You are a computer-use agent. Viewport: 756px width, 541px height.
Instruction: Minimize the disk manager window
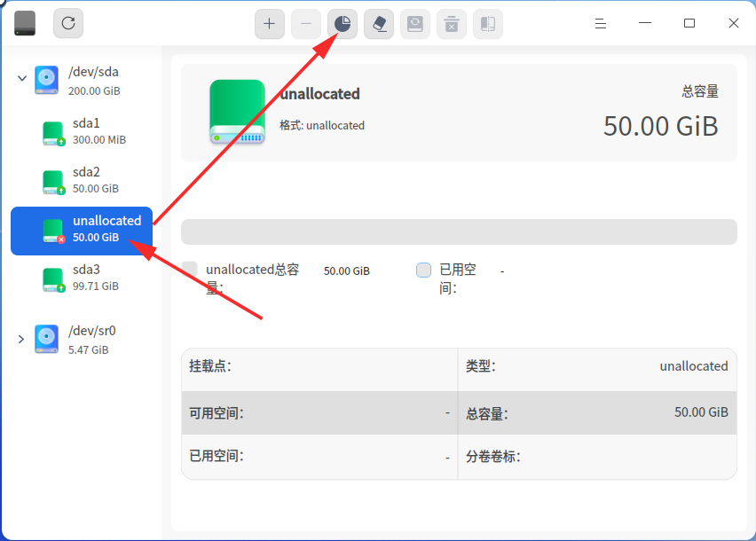(x=645, y=23)
